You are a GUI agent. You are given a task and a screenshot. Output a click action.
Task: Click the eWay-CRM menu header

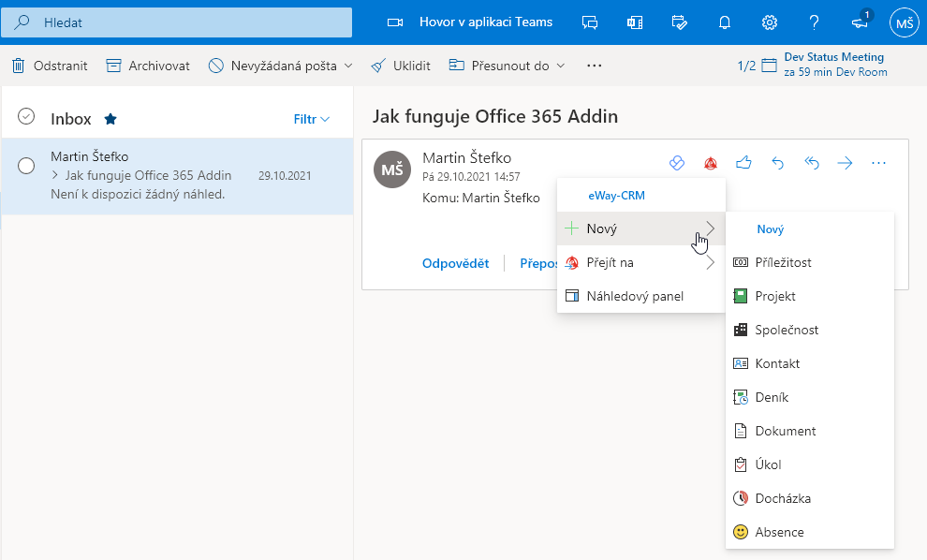616,196
